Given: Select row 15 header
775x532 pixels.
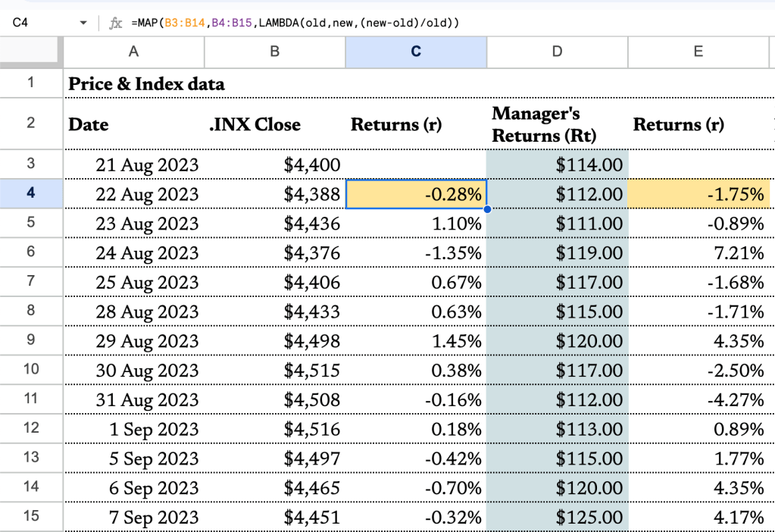Looking at the screenshot, I should click(31, 518).
